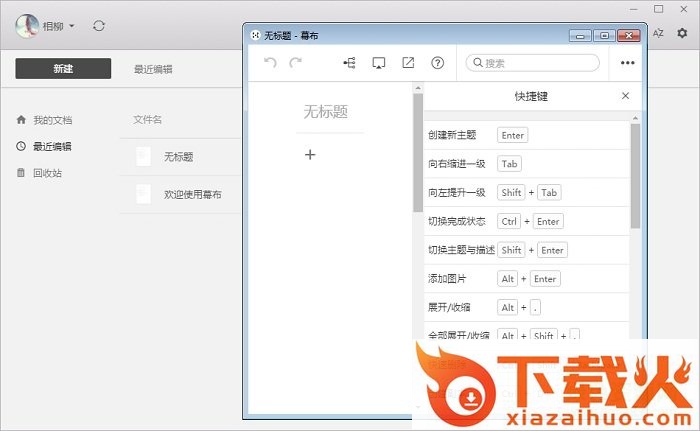Image resolution: width=700 pixels, height=431 pixels.
Task: Click the Alt key in 添加图片 row
Action: tap(508, 279)
